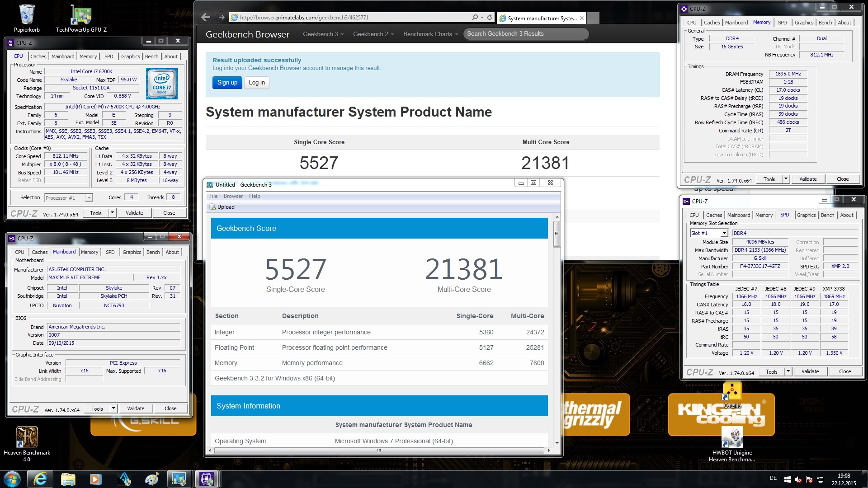Click Internet Explorer in the taskbar

(40, 479)
